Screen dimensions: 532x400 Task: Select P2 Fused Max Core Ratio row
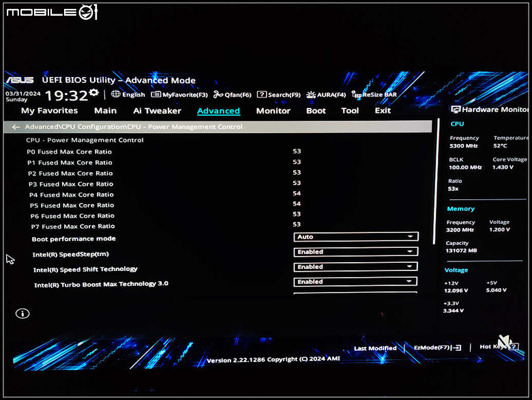[x=164, y=173]
